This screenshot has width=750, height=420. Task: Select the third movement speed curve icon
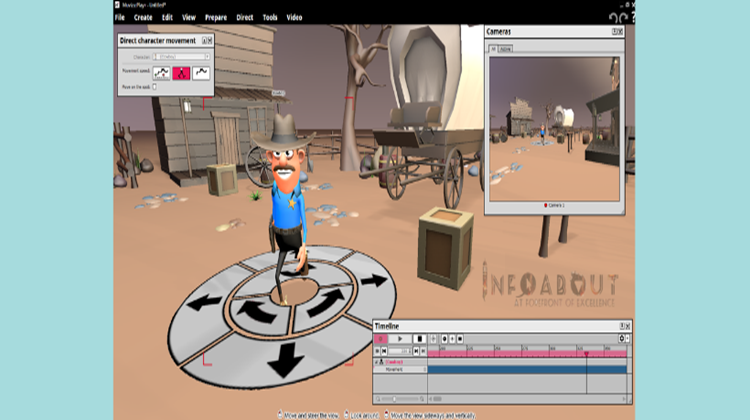click(201, 73)
